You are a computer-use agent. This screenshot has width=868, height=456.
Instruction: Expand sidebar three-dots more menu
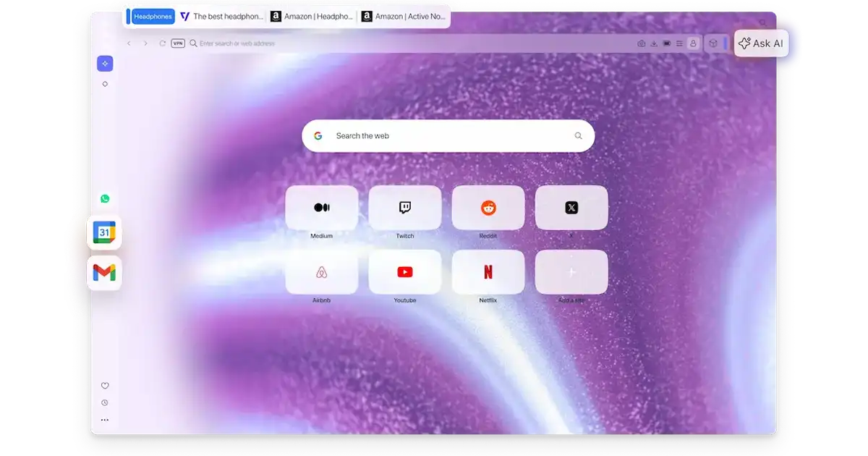pyautogui.click(x=105, y=420)
